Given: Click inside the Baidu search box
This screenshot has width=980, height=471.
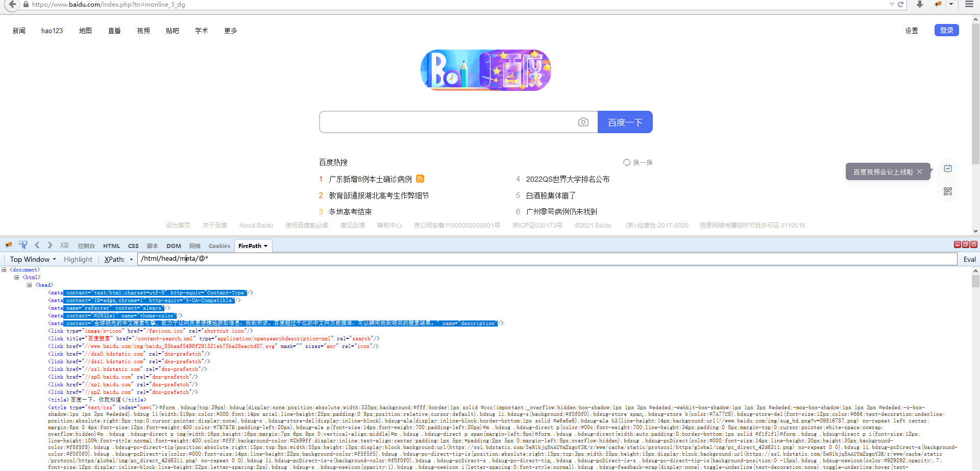Looking at the screenshot, I should (449, 122).
